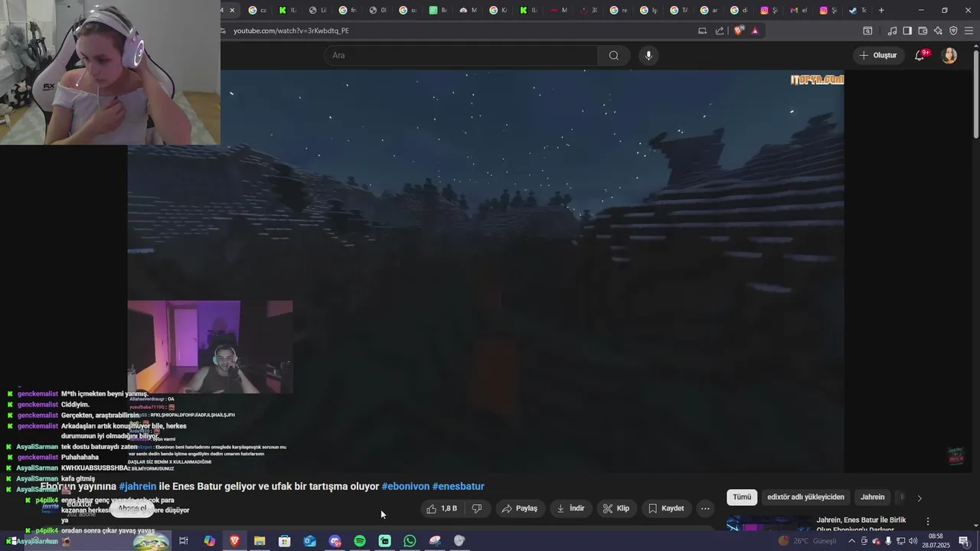Select edixtör adlı yükleyiciden chip
The width and height of the screenshot is (980, 551).
tap(805, 497)
